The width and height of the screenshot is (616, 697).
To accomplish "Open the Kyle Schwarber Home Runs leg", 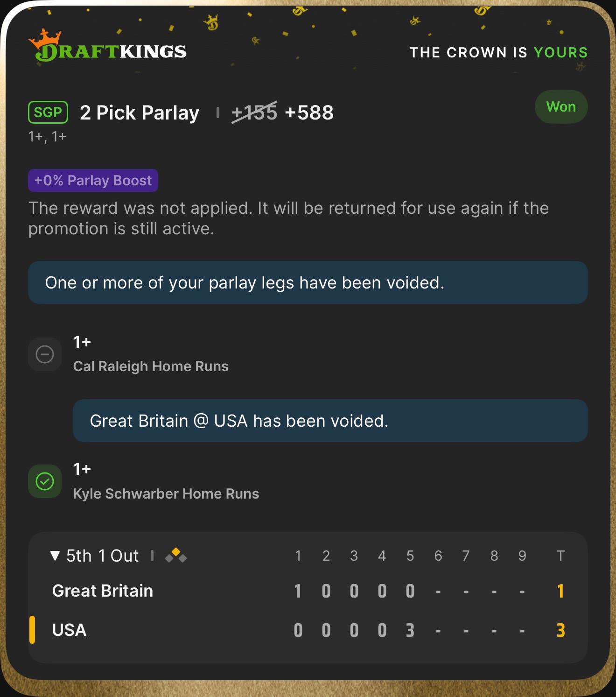I will (166, 493).
